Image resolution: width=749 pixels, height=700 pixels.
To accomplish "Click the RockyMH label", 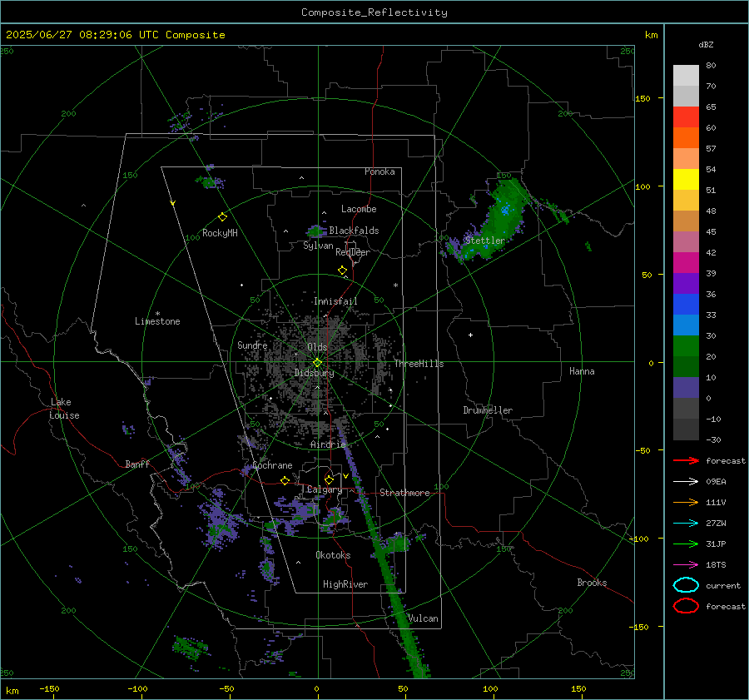I will click(x=220, y=233).
